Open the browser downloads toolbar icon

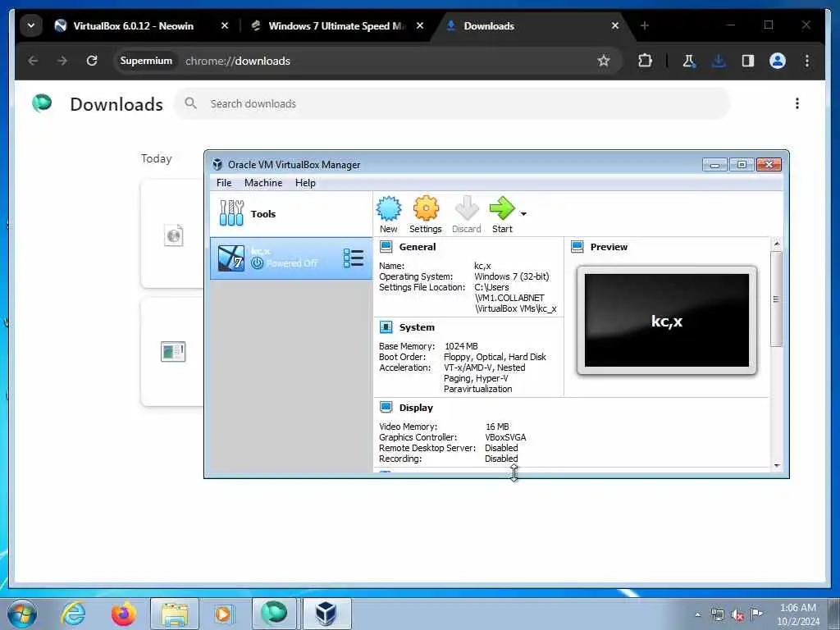pyautogui.click(x=719, y=61)
